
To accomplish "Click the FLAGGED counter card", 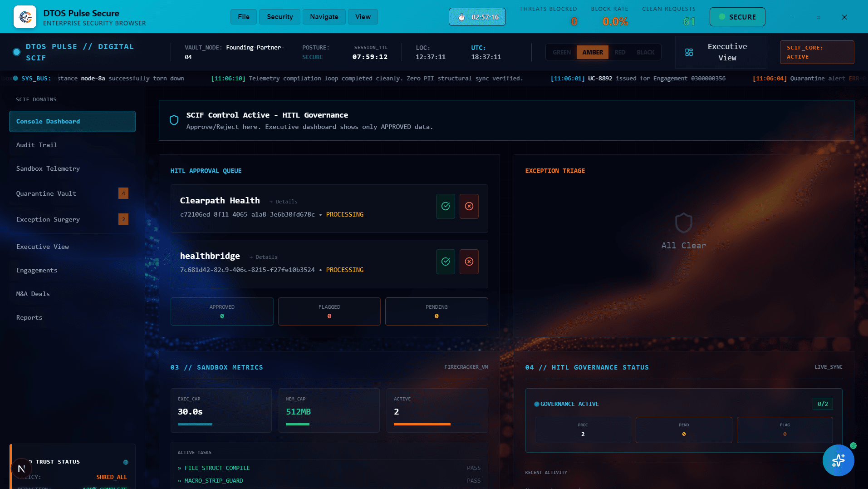I will click(329, 311).
